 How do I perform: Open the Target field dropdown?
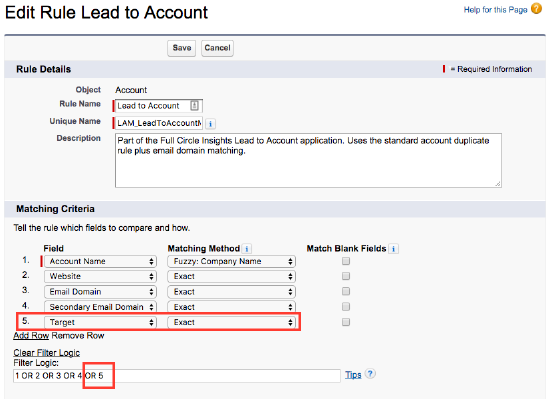point(100,322)
